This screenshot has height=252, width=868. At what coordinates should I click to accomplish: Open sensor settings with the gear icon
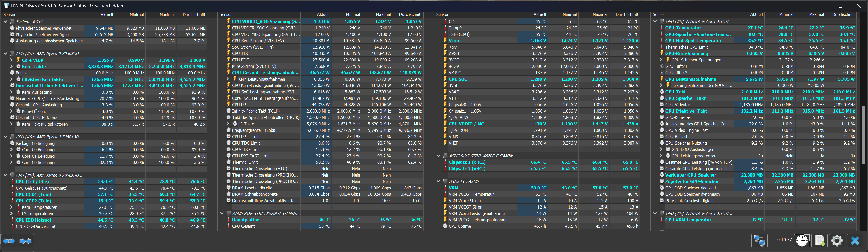tap(837, 240)
